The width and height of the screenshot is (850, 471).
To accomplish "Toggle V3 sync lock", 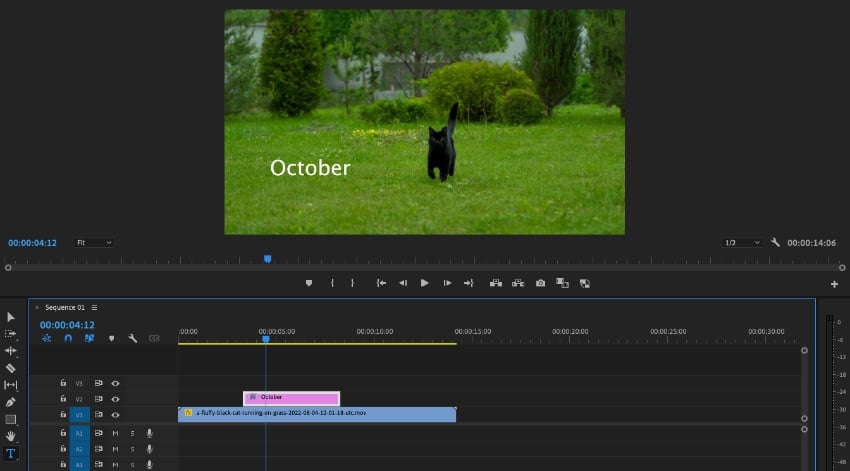I will 99,383.
